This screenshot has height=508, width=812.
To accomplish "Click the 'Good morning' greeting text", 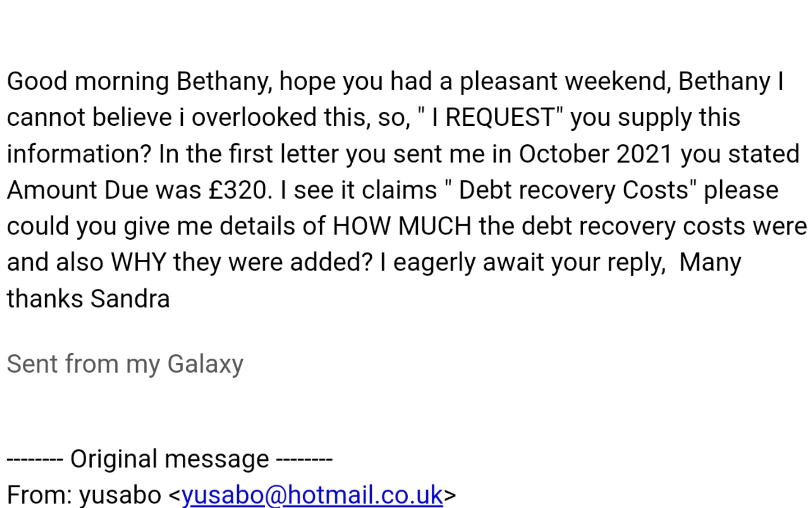I will 88,81.
